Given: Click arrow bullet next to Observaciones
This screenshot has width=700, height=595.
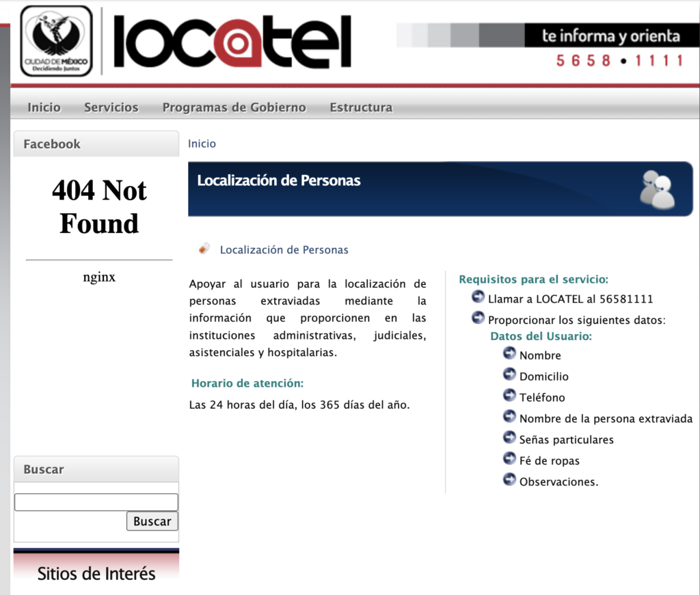Looking at the screenshot, I should click(509, 480).
